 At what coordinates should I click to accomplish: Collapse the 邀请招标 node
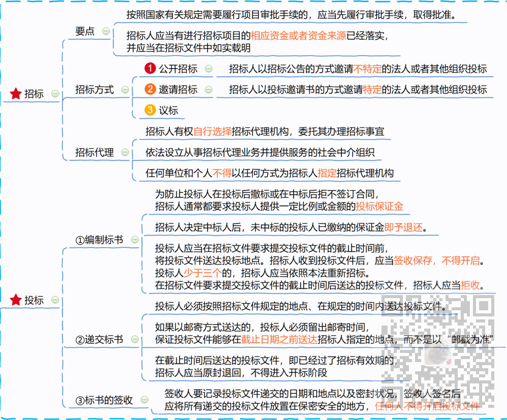coord(209,89)
